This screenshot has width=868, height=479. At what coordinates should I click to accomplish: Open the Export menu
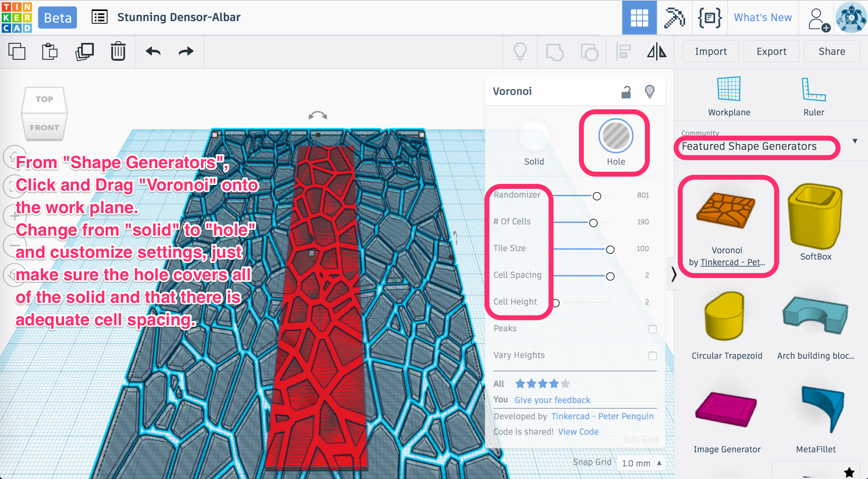[770, 52]
